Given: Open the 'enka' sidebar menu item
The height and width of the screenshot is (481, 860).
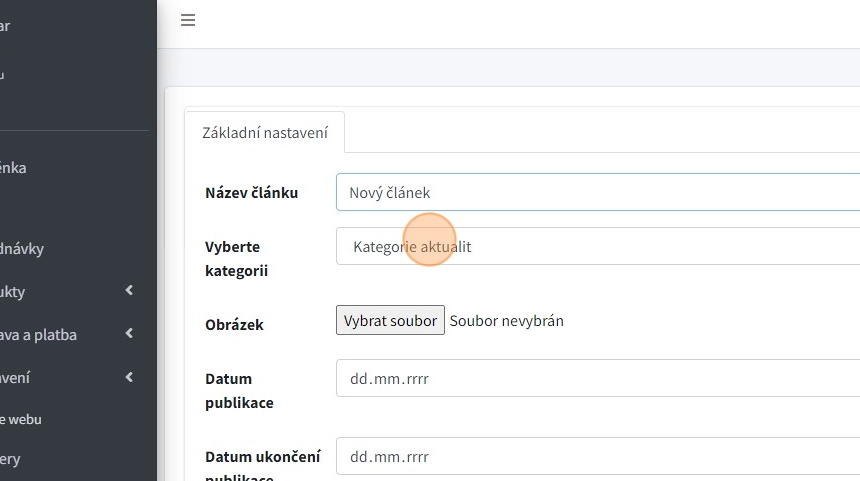Looking at the screenshot, I should (x=14, y=168).
